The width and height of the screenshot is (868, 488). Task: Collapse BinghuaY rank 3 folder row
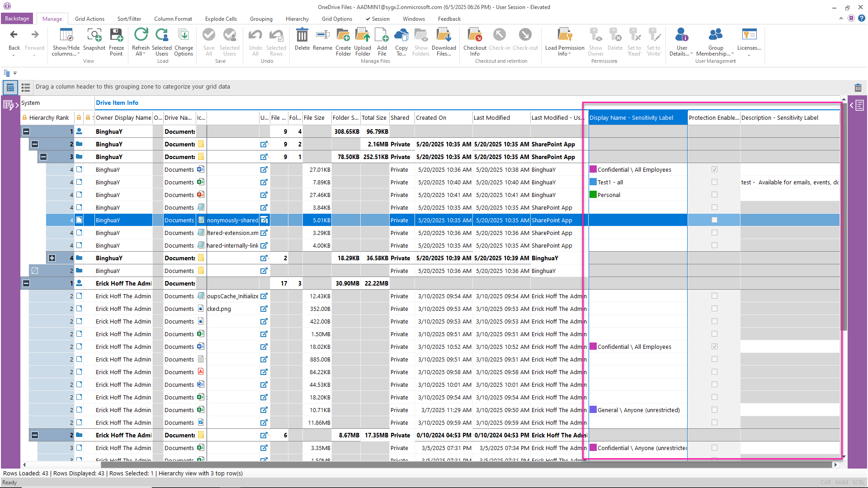point(43,157)
